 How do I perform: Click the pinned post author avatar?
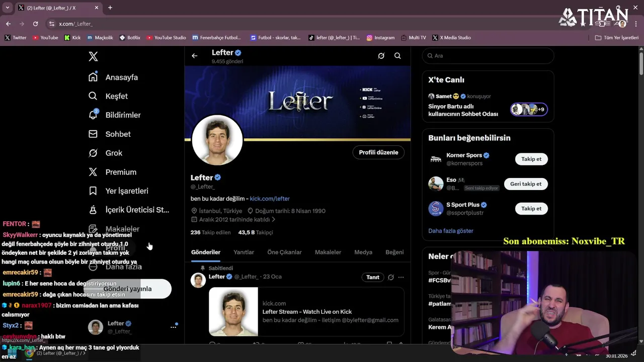click(198, 280)
